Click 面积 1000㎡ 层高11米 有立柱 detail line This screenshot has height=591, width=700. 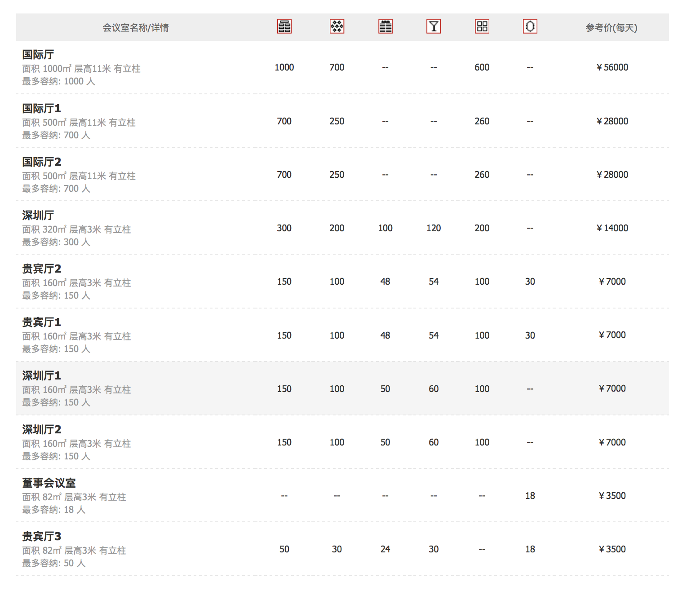tap(81, 69)
